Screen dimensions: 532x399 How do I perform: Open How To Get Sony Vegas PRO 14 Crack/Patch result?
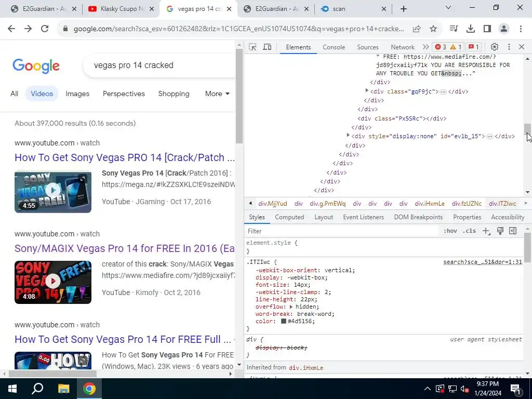[x=125, y=157]
